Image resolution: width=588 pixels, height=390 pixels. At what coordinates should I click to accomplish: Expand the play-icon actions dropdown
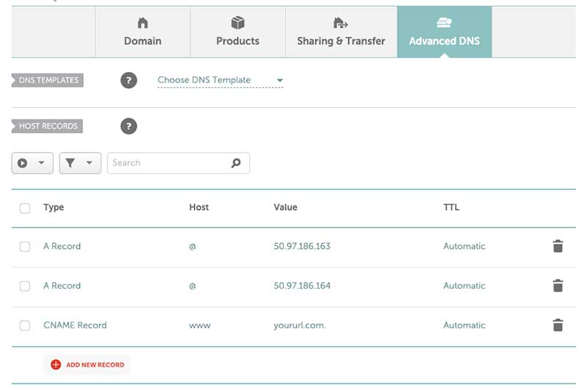click(32, 163)
